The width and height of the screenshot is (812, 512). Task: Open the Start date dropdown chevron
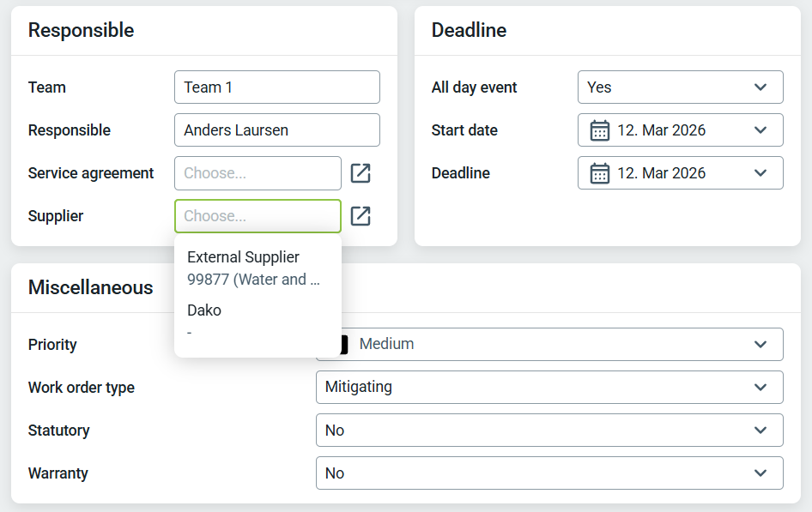point(760,130)
